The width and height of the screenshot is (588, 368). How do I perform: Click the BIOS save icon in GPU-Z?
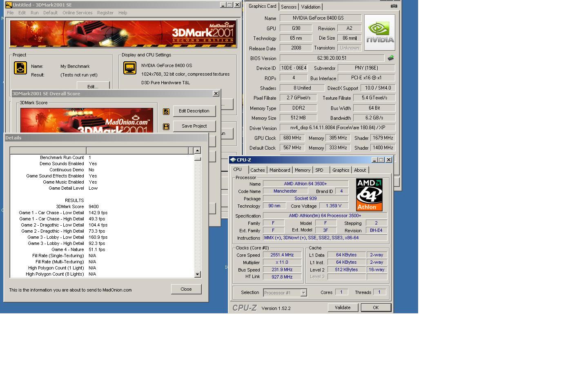[390, 58]
